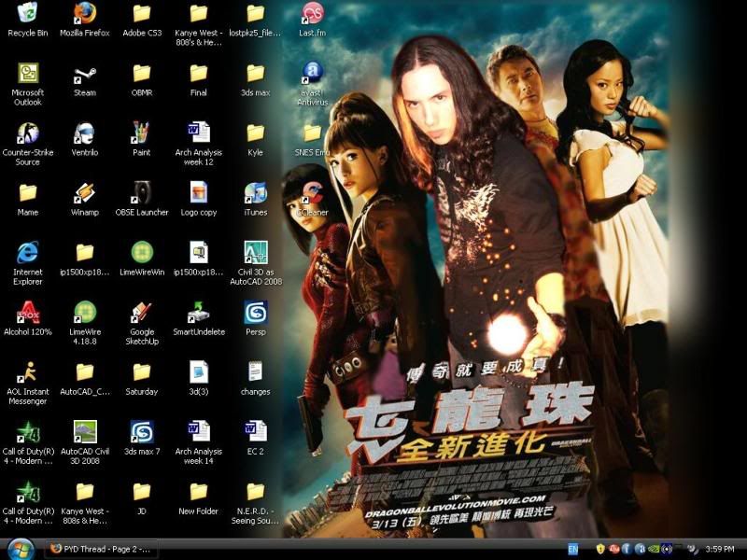
Task: Launch Counter-Strike Source
Action: (x=27, y=133)
